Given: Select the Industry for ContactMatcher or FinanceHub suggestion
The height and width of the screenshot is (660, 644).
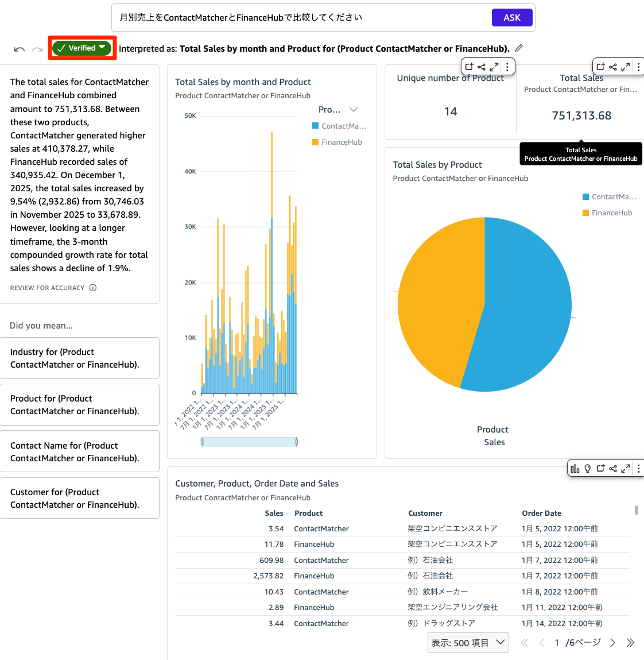Looking at the screenshot, I should [x=80, y=358].
